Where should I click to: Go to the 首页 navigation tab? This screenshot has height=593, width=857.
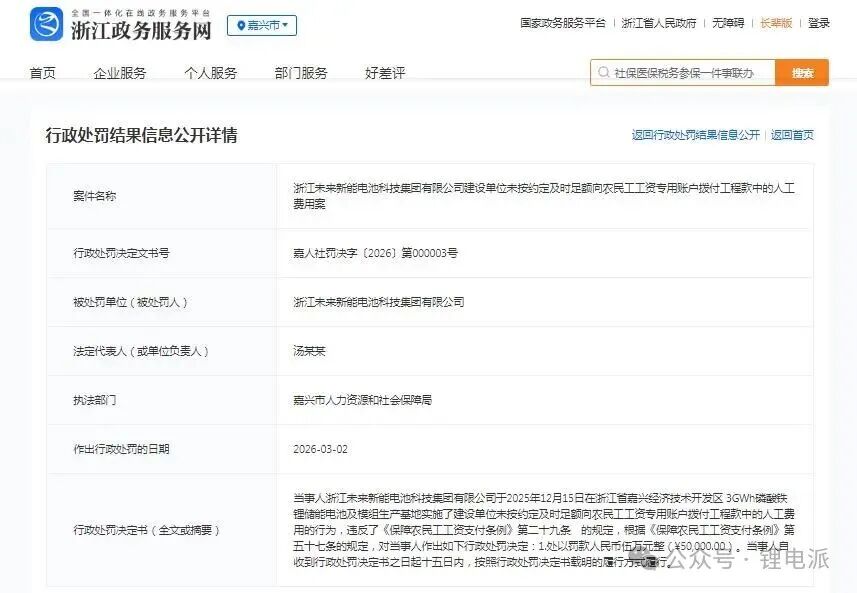coord(43,73)
